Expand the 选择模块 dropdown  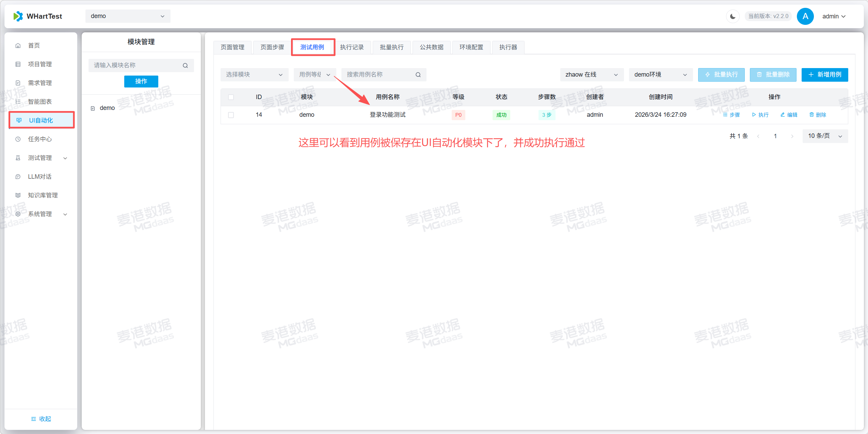254,75
